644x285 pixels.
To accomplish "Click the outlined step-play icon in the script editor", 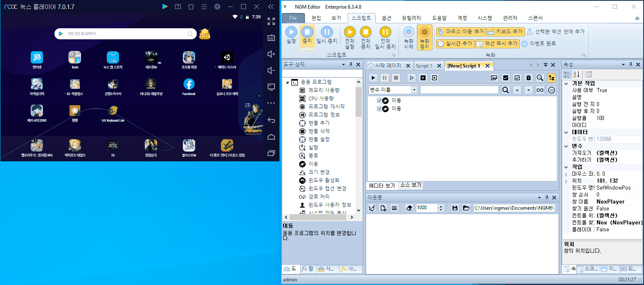I will coord(412,78).
